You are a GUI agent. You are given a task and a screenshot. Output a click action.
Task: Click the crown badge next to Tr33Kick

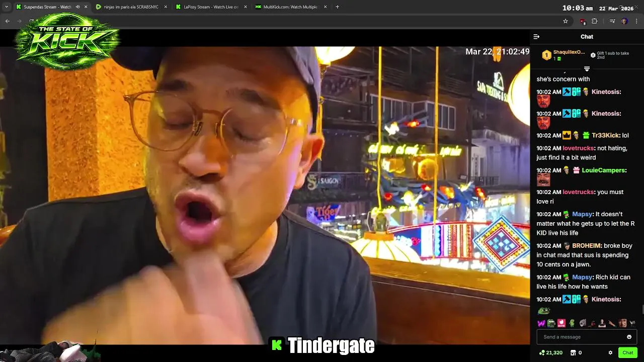pyautogui.click(x=567, y=135)
